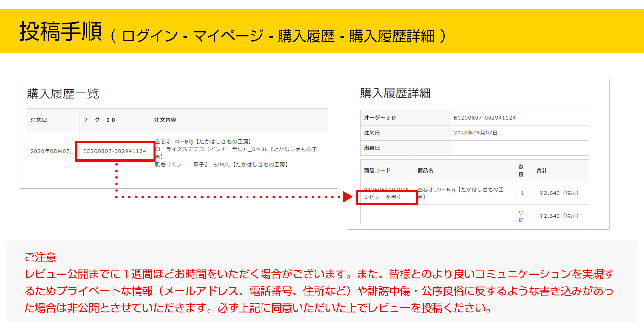This screenshot has width=644, height=324.
Task: Click the 購入履歴詳細 panel heading
Action: tap(395, 93)
